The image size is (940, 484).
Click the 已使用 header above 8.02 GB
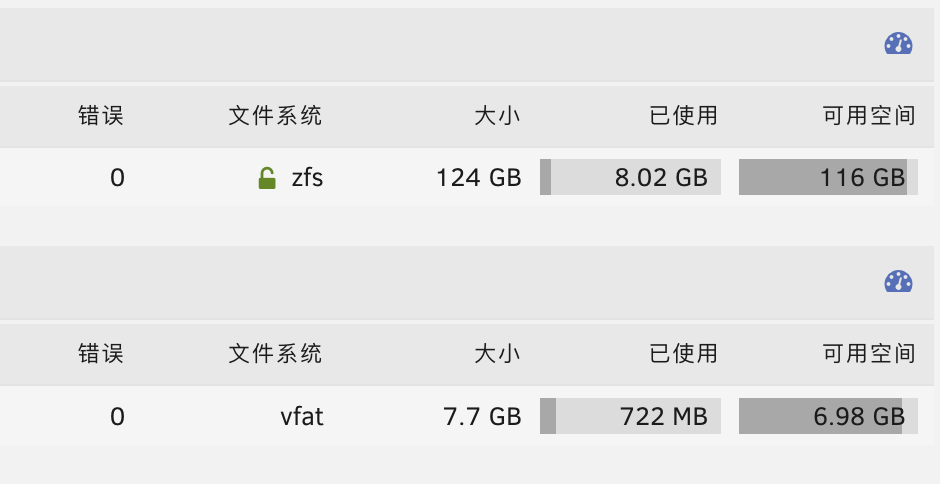coord(683,115)
